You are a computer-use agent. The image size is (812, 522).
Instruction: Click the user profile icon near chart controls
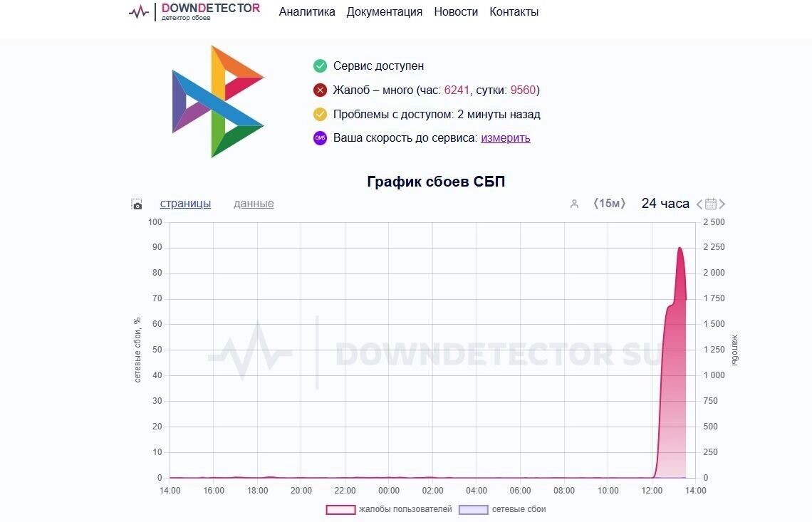575,204
